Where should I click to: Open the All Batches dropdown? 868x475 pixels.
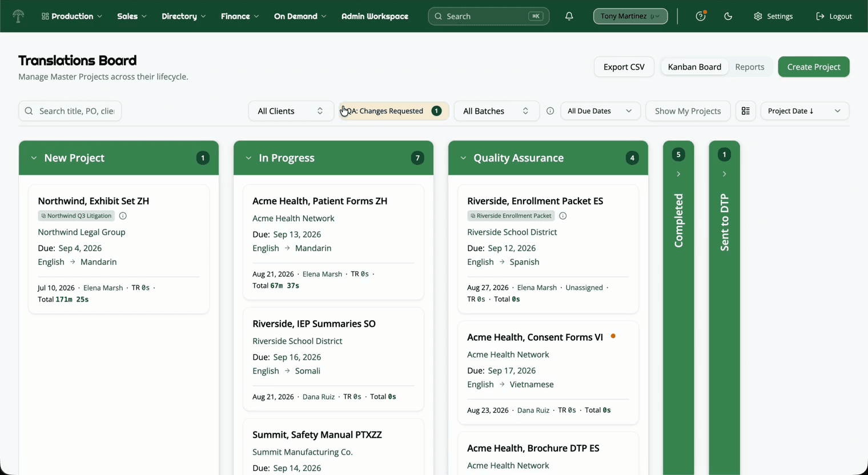[x=496, y=111]
